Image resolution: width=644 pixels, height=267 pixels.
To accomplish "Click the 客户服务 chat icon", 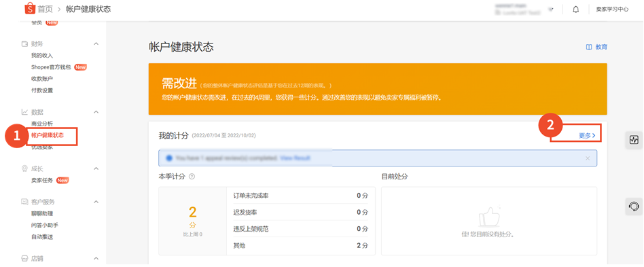I will [24, 202].
